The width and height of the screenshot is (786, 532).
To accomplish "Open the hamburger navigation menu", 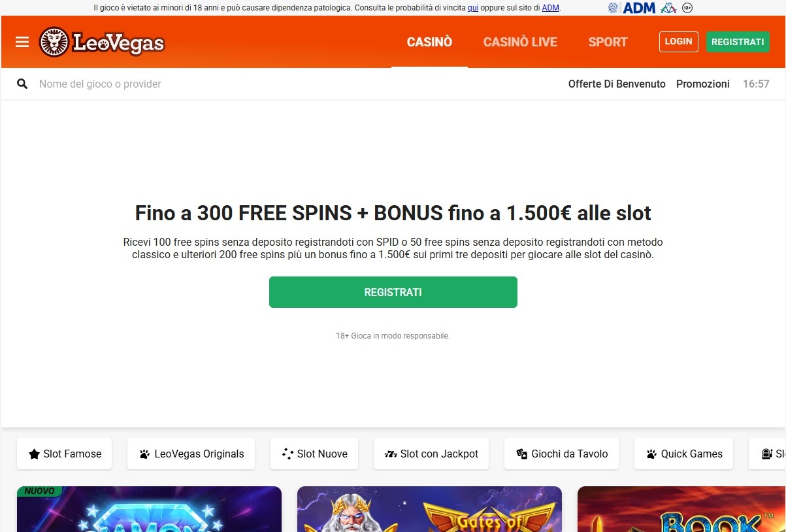I will coord(22,42).
